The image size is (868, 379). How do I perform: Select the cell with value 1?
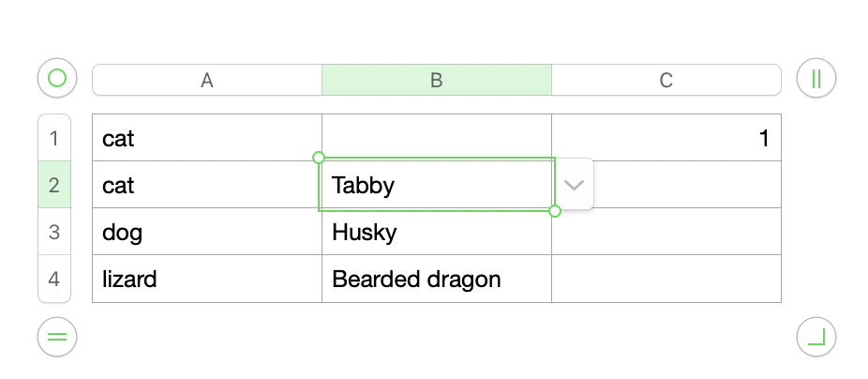tap(666, 139)
